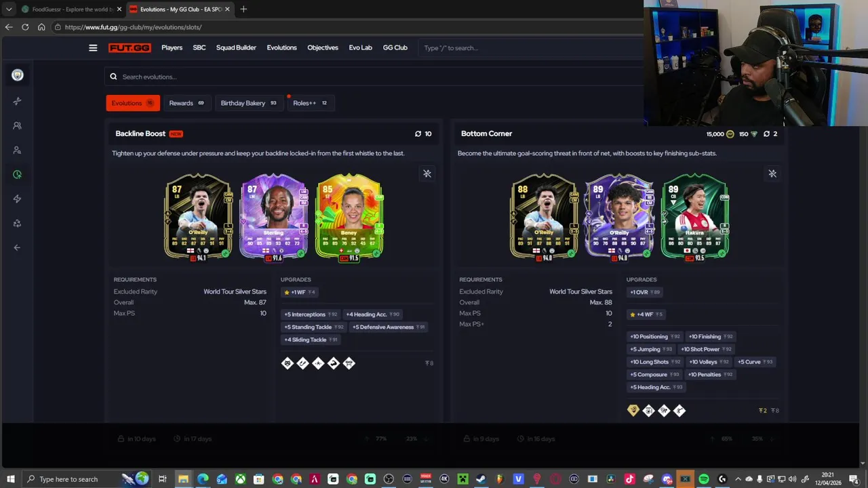Click the browser address bar URL

coord(133,27)
